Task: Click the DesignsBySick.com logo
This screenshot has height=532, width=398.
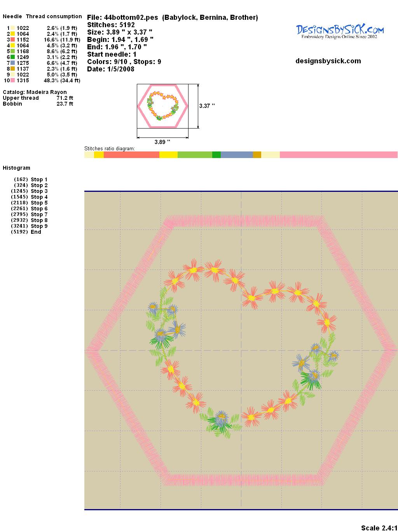Action: click(x=340, y=31)
